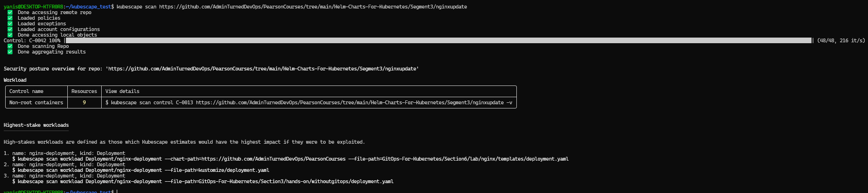Click the "Control name" table header

click(x=26, y=92)
